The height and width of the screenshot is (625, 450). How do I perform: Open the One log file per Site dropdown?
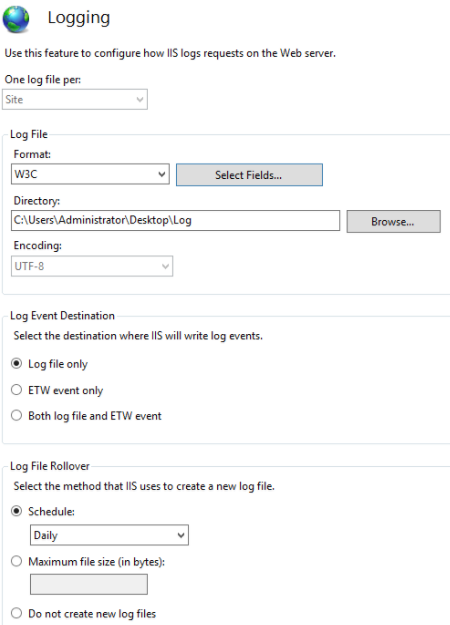pyautogui.click(x=75, y=99)
